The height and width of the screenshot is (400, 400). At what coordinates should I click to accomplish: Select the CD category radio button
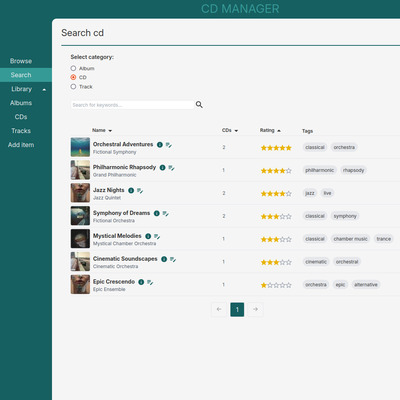[73, 77]
